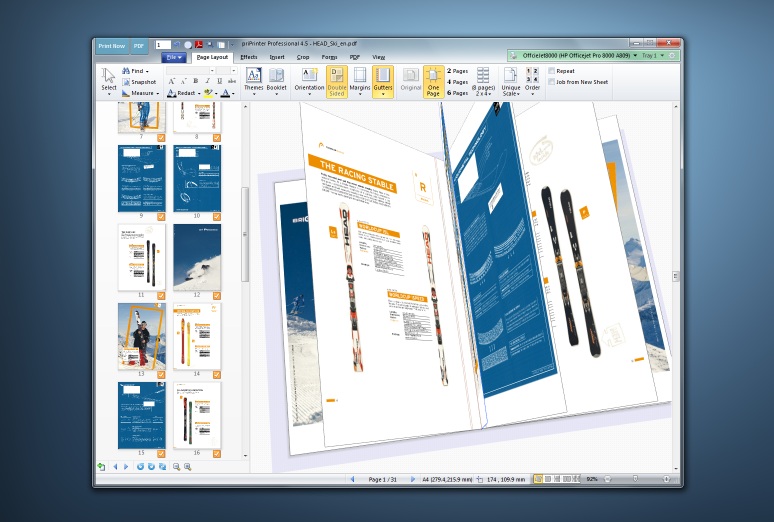Select the first view mode icon in status bar
This screenshot has width=774, height=522.
(538, 479)
